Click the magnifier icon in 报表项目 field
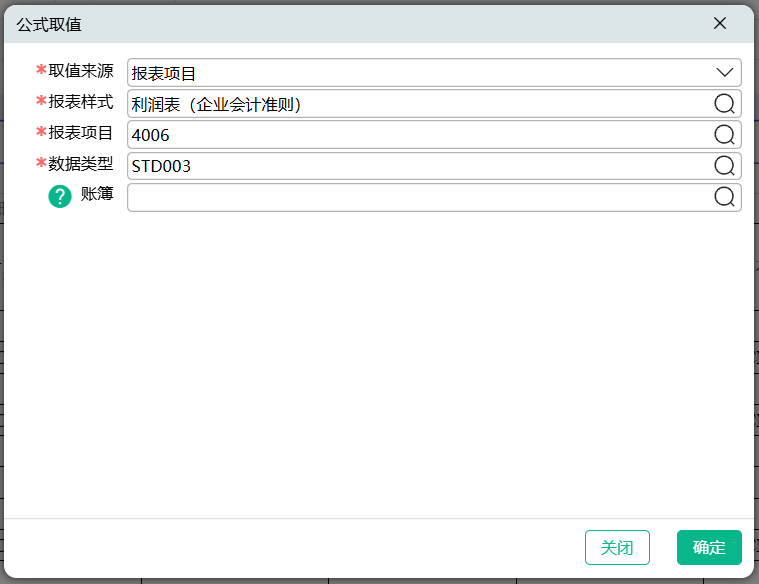This screenshot has width=759, height=584. 724,135
